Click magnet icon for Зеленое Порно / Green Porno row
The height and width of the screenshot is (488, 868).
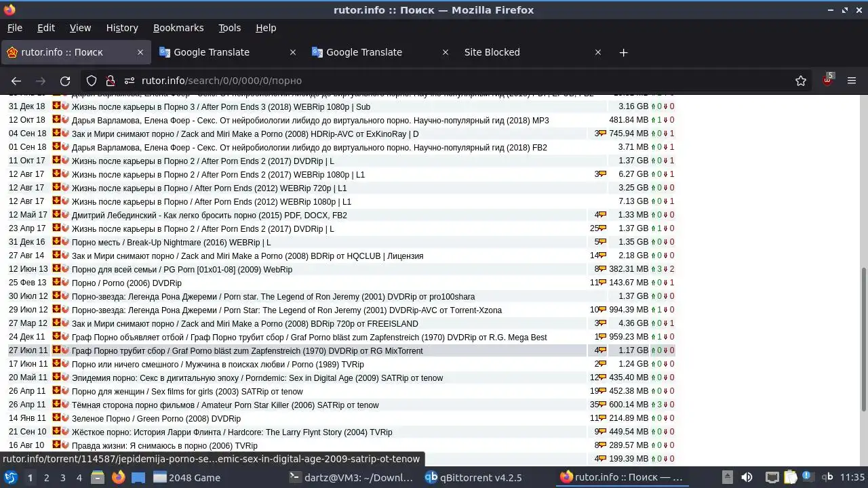click(66, 418)
